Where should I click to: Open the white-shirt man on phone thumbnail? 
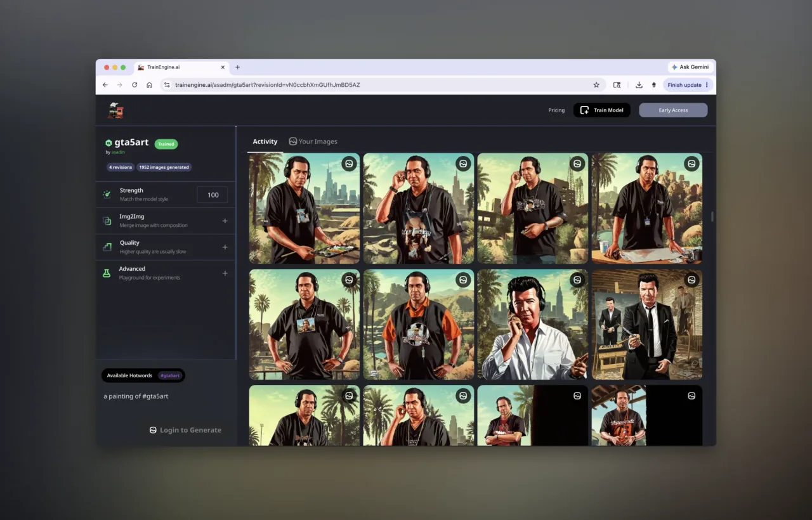[x=533, y=324]
